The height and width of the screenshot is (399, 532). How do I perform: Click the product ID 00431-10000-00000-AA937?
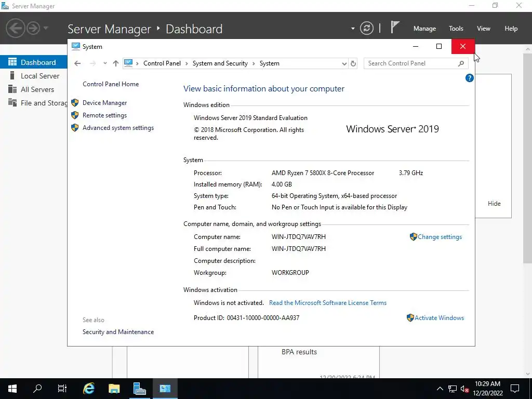click(263, 318)
